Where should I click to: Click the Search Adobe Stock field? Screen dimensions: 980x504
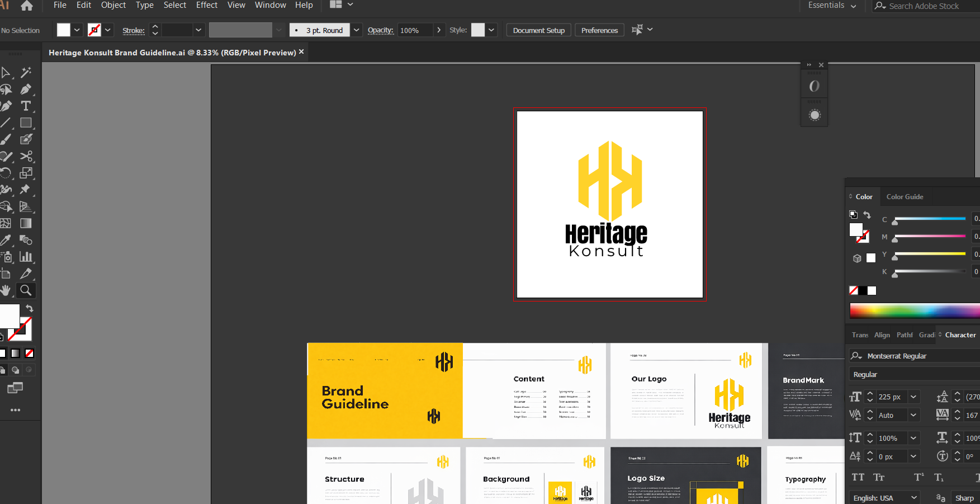(x=924, y=6)
